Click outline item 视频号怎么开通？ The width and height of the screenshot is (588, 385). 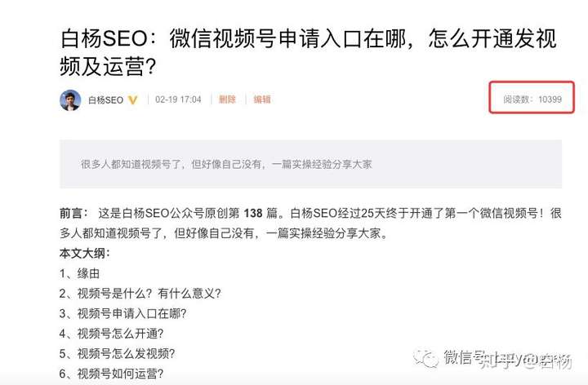click(111, 334)
